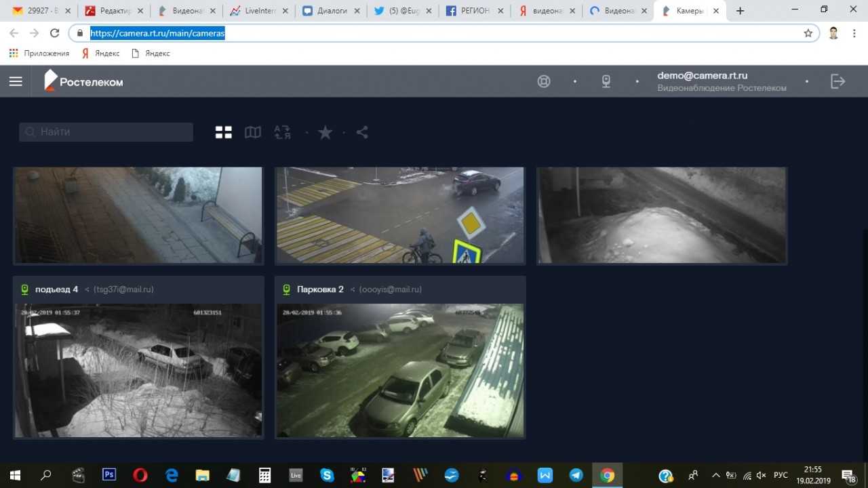Click the share cameras icon
The height and width of the screenshot is (488, 868).
(362, 132)
